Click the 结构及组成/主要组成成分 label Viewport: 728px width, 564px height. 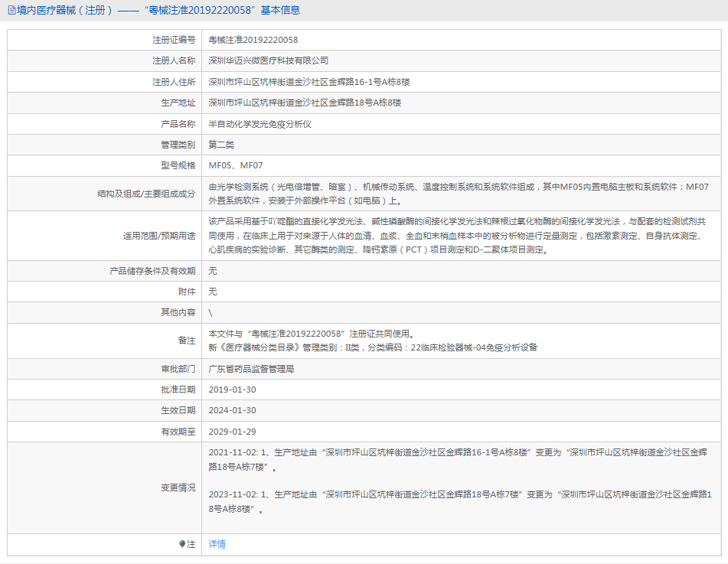[x=146, y=194]
